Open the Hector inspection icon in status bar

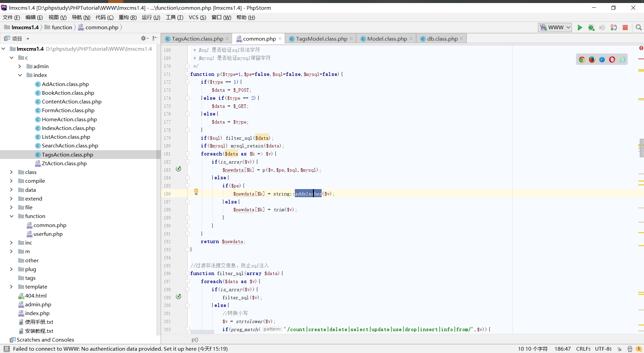click(630, 349)
